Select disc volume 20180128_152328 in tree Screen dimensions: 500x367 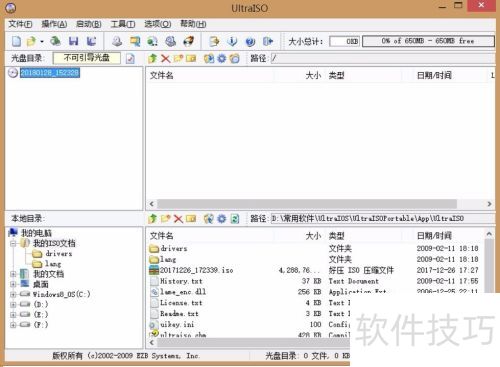pyautogui.click(x=50, y=73)
